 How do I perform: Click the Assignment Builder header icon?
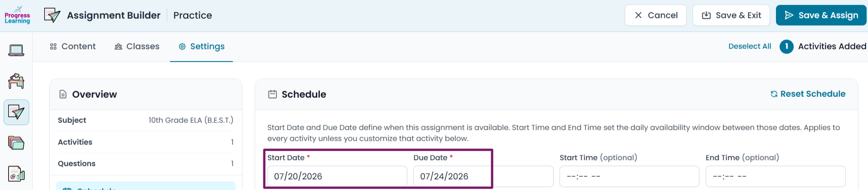click(x=52, y=15)
